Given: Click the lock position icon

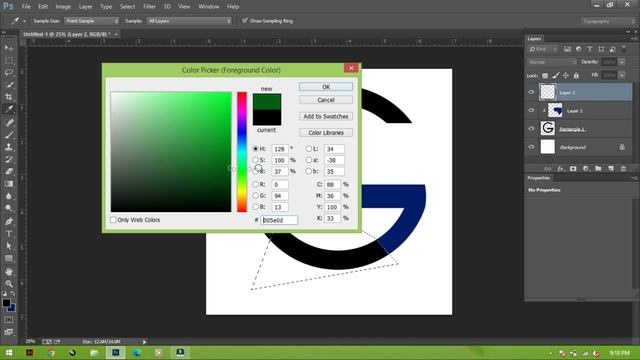Looking at the screenshot, I should tap(566, 76).
